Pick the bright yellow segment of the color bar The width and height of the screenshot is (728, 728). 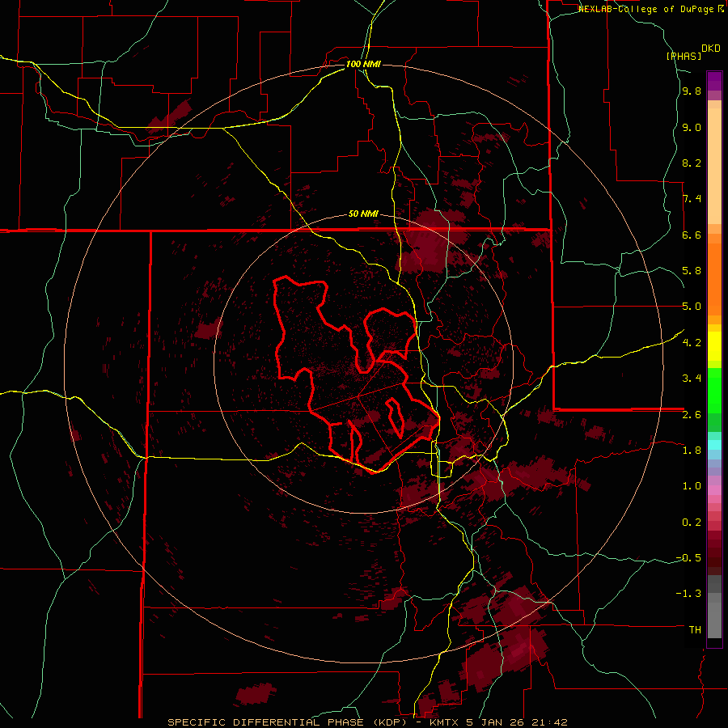(x=714, y=346)
